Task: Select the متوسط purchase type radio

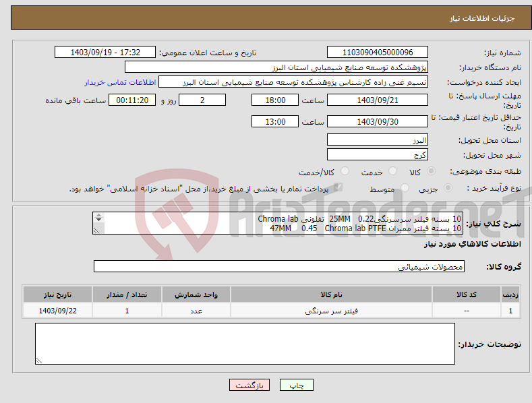Action: coord(405,188)
